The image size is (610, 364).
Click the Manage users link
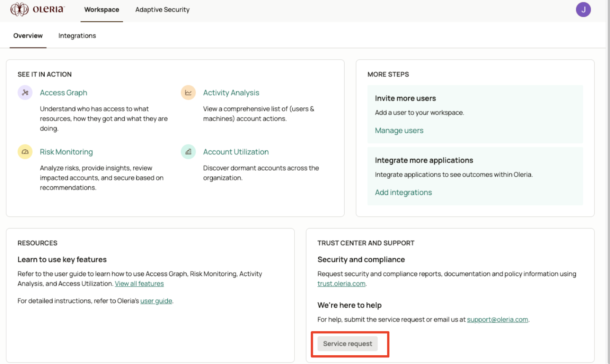[399, 130]
